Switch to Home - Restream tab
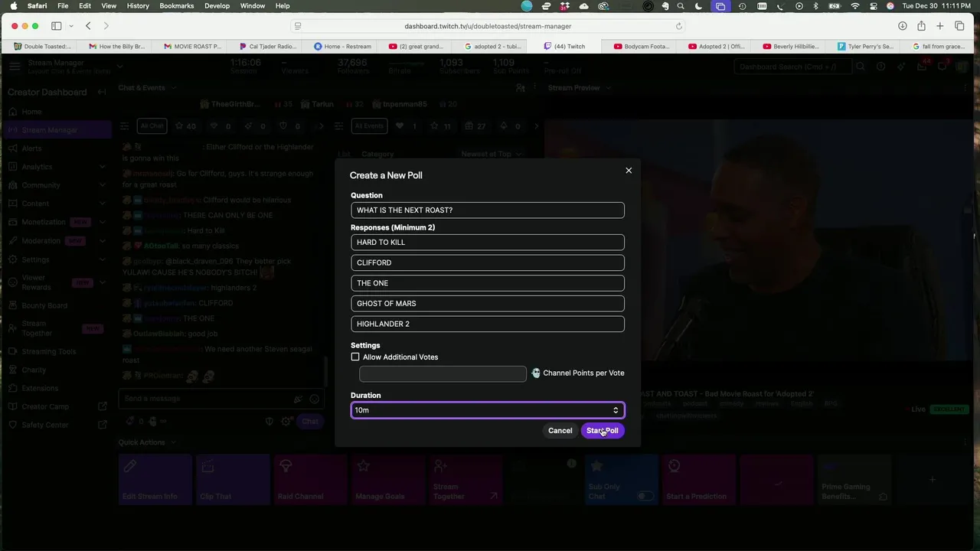 click(342, 46)
